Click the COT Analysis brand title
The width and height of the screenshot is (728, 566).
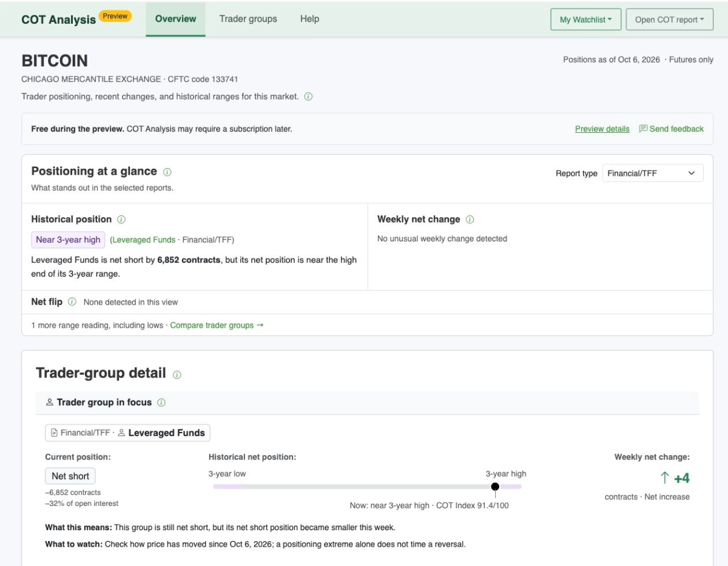pos(58,19)
